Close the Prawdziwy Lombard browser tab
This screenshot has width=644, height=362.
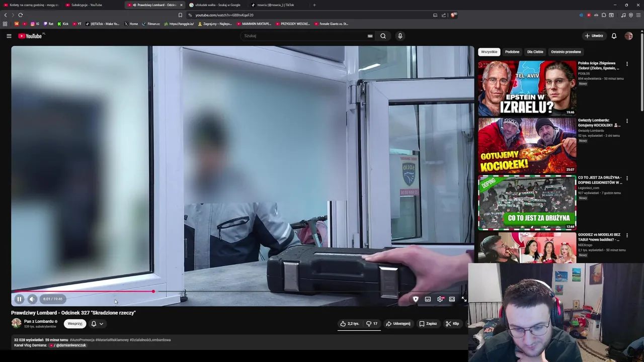click(x=181, y=5)
